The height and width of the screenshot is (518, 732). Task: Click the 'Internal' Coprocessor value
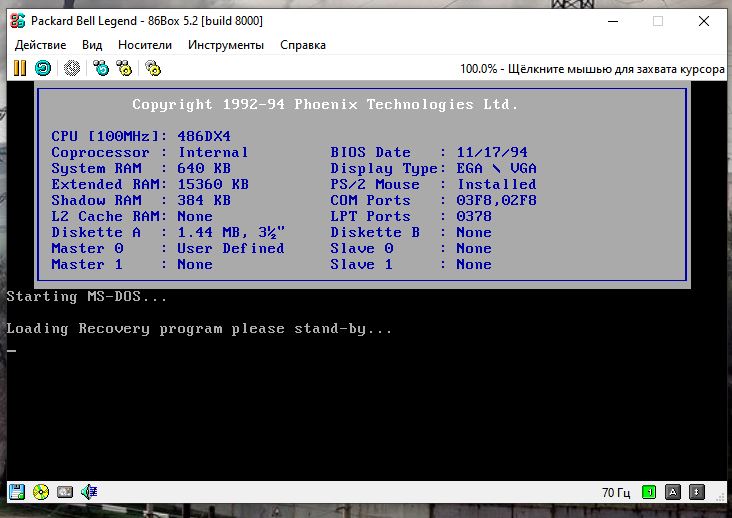[x=213, y=152]
